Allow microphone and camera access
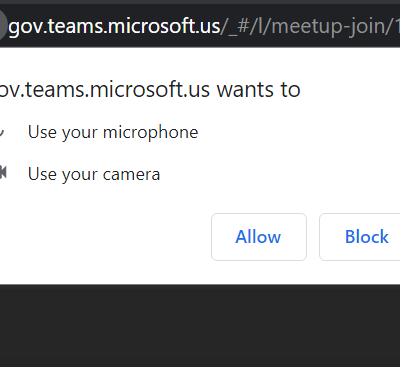This screenshot has height=367, width=400. [259, 237]
